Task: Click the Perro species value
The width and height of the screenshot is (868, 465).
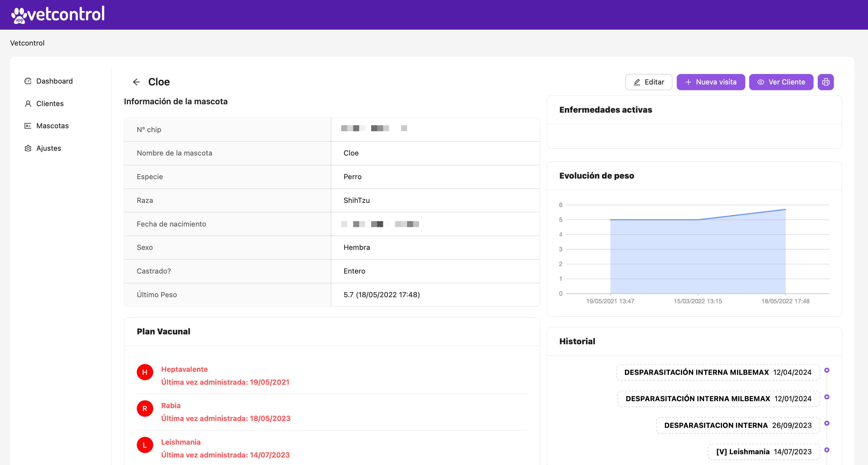Action: 353,177
